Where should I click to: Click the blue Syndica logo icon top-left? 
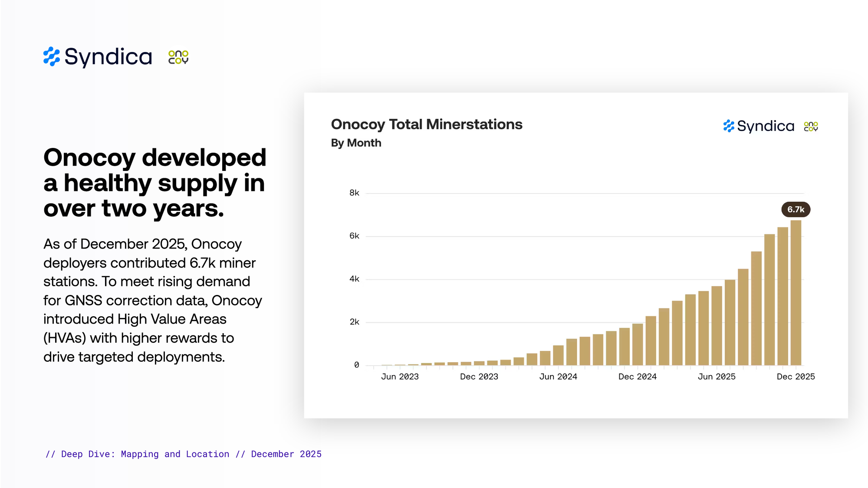pyautogui.click(x=52, y=57)
